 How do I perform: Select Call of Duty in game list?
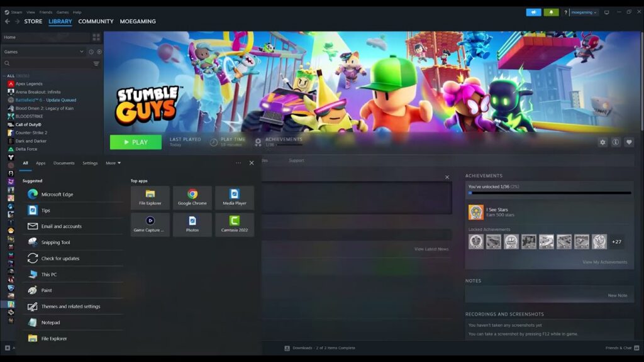pos(28,125)
